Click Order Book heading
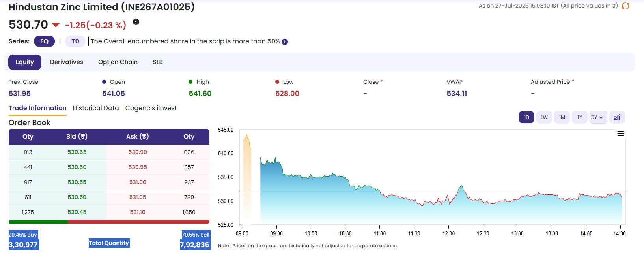This screenshot has height=254, width=644. pos(30,123)
